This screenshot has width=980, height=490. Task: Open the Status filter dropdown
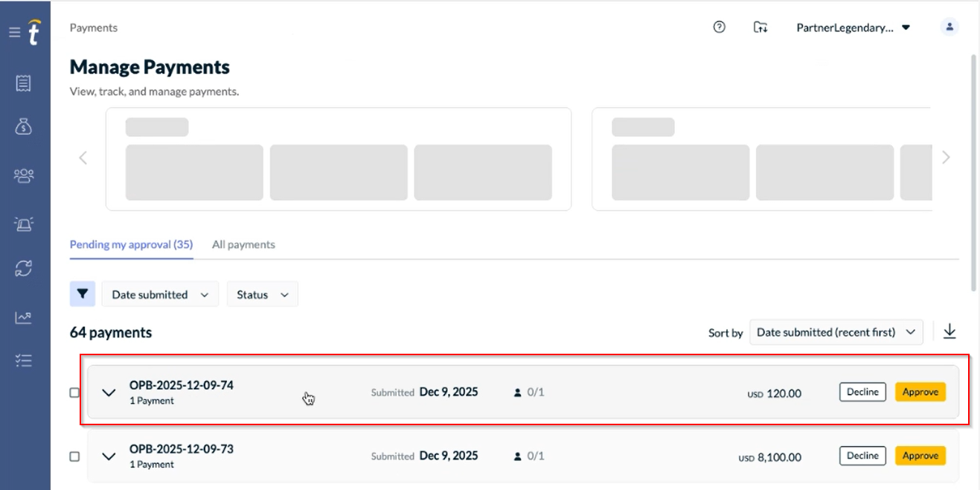tap(262, 294)
